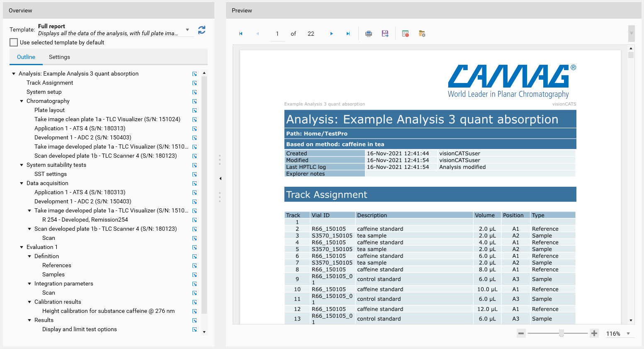Enable Use selected template by default
The width and height of the screenshot is (644, 349).
pos(14,42)
